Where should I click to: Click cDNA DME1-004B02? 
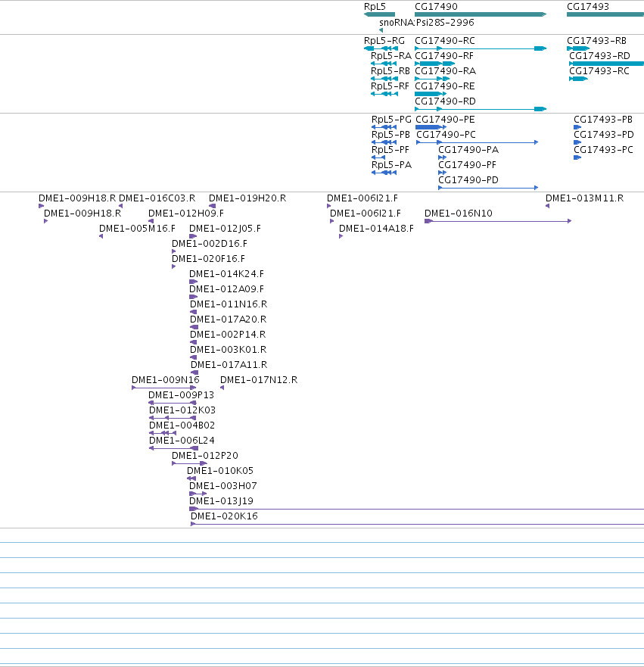163,433
